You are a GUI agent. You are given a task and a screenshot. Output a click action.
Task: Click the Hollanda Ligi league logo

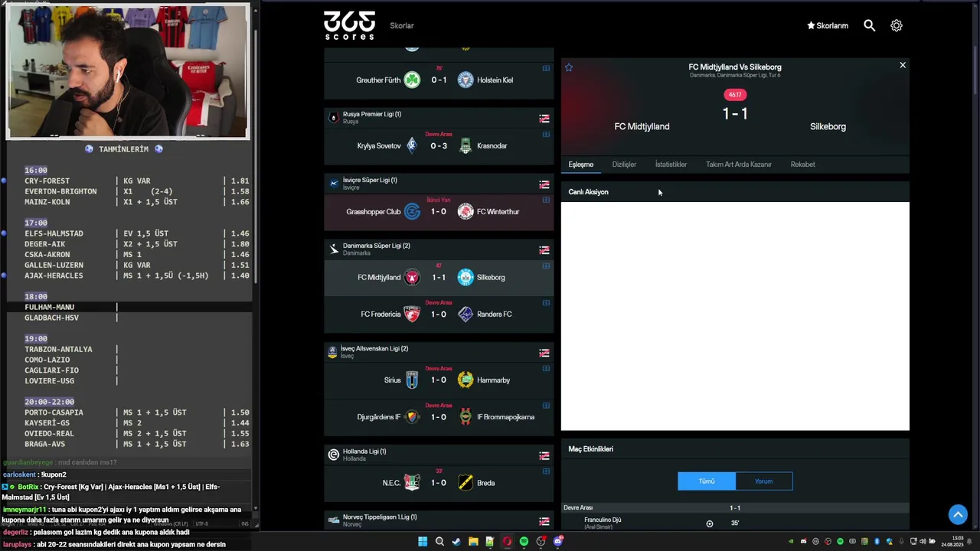pos(333,455)
